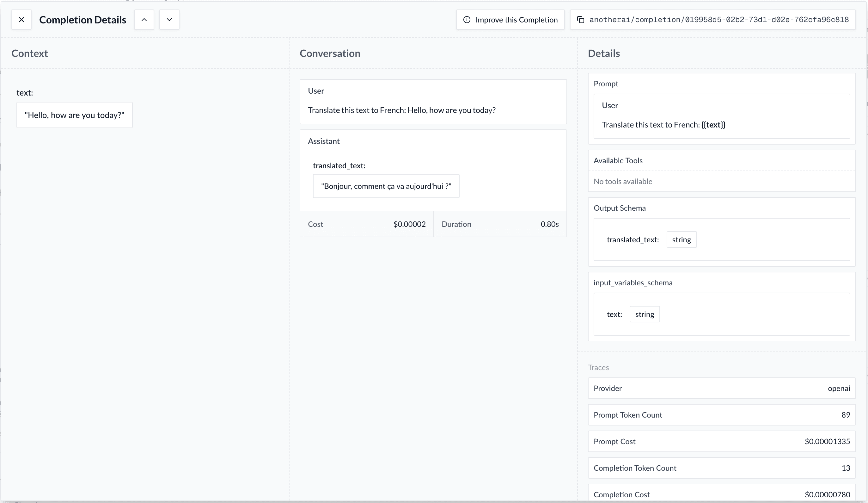
Task: Click the string badge under input_variables_schema
Action: point(645,314)
